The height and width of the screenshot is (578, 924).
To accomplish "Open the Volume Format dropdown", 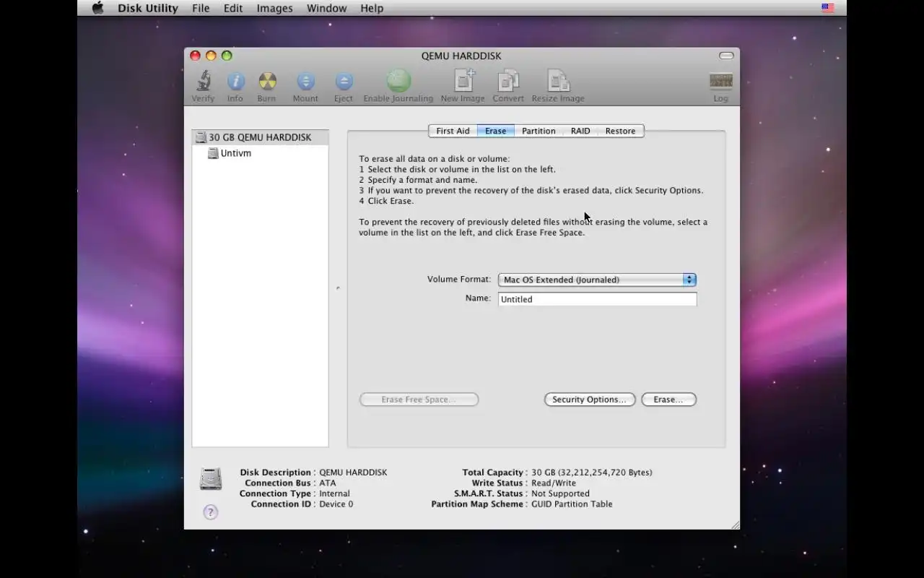I will click(597, 280).
